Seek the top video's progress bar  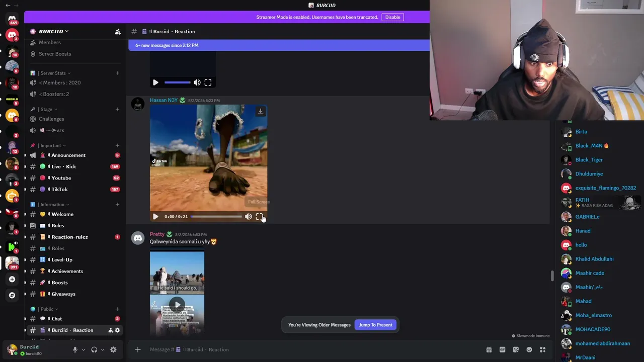(177, 82)
